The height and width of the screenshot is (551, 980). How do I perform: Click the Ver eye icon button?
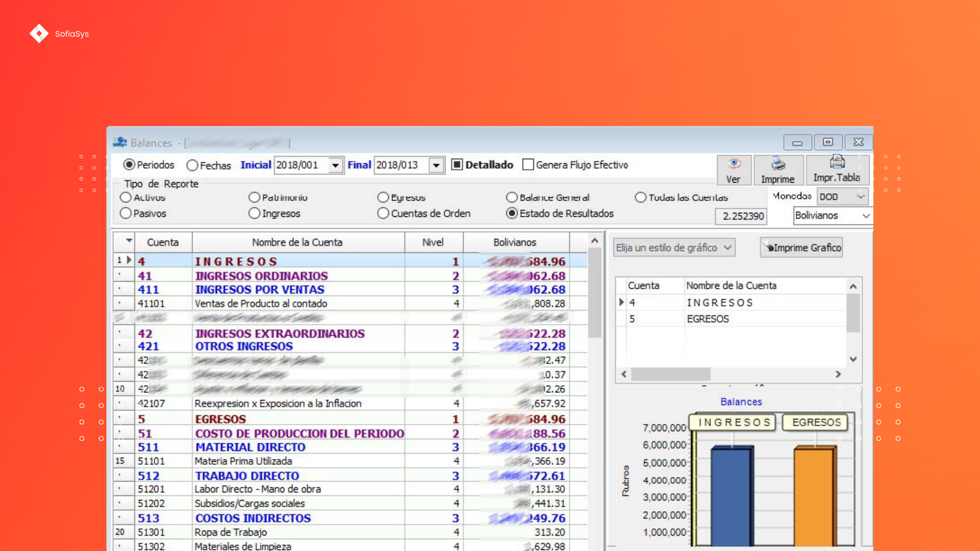733,170
